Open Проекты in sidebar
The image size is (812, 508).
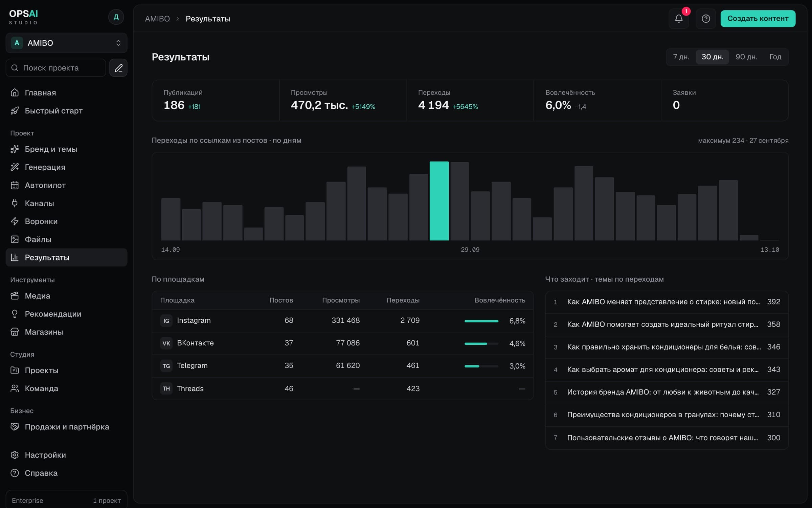[67, 370]
